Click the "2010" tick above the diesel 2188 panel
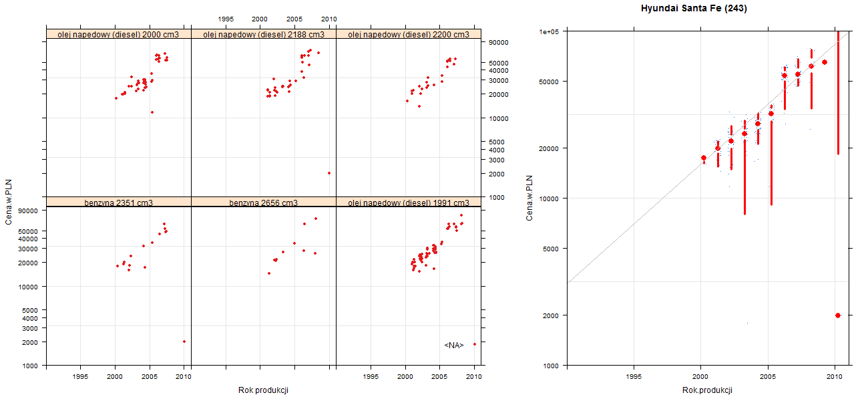 pos(329,19)
